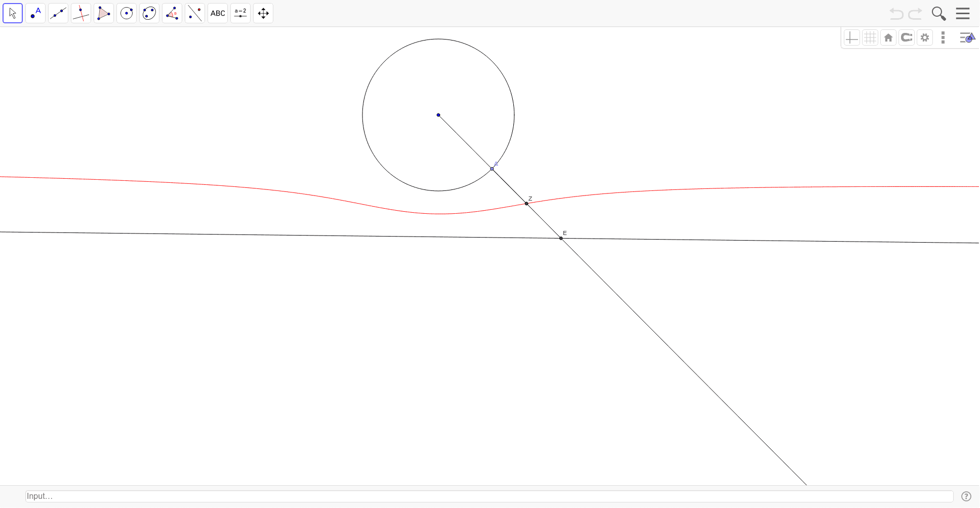Select the Line through two points tool

pos(58,13)
